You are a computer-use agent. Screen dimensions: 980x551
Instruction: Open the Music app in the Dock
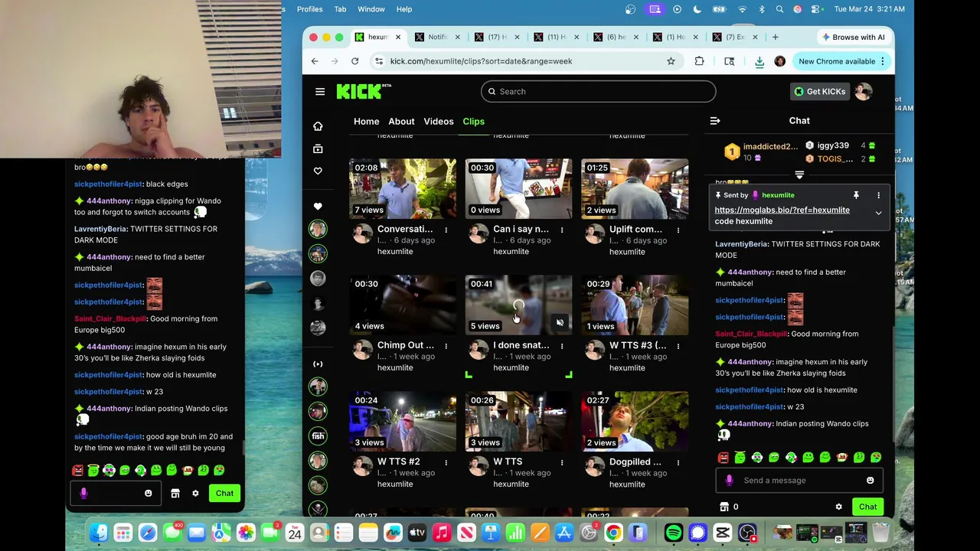tap(442, 533)
